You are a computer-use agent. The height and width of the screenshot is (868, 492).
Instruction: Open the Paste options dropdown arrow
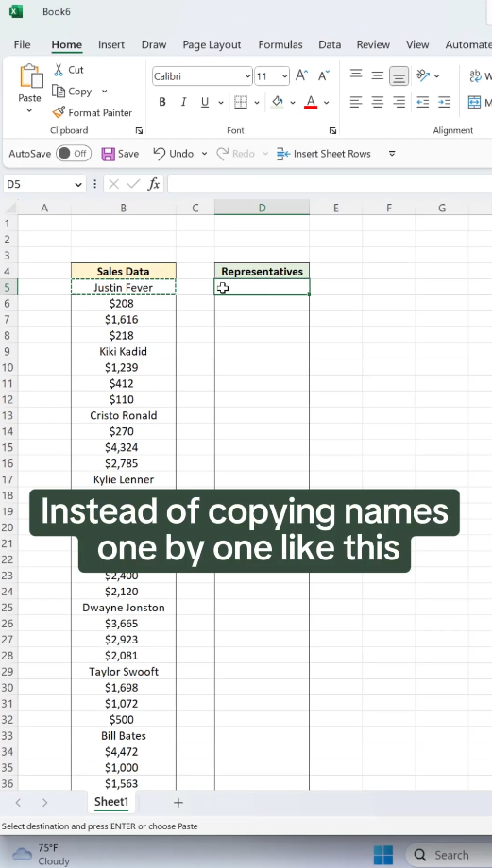coord(29,111)
